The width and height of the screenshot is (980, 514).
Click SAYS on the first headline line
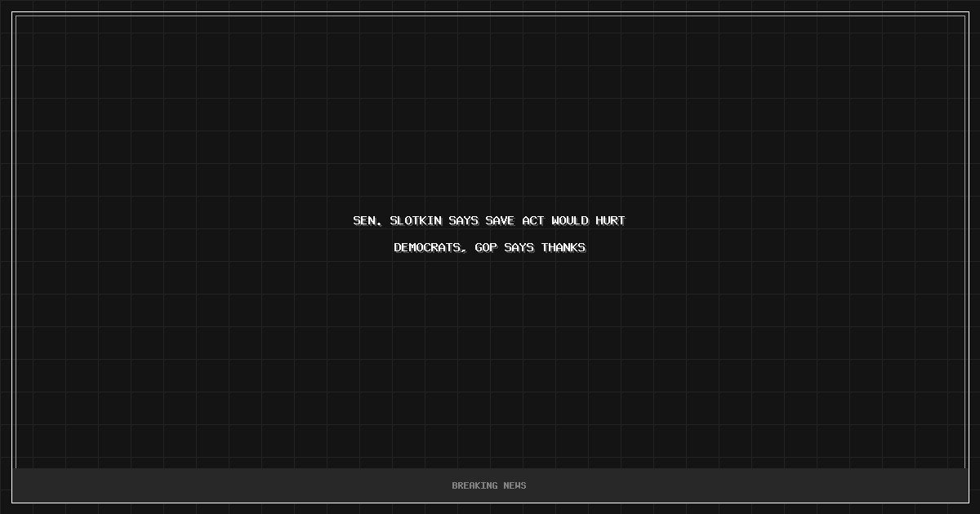tap(463, 221)
